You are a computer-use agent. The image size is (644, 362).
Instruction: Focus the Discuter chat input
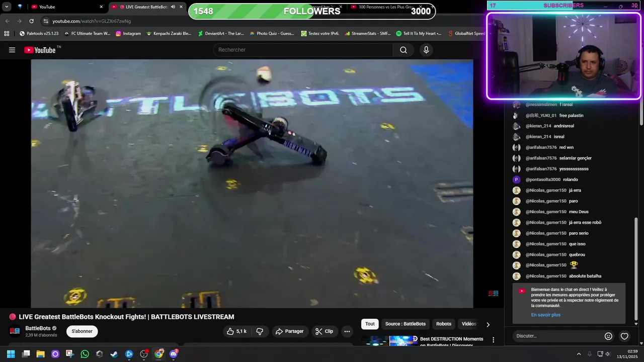click(557, 336)
